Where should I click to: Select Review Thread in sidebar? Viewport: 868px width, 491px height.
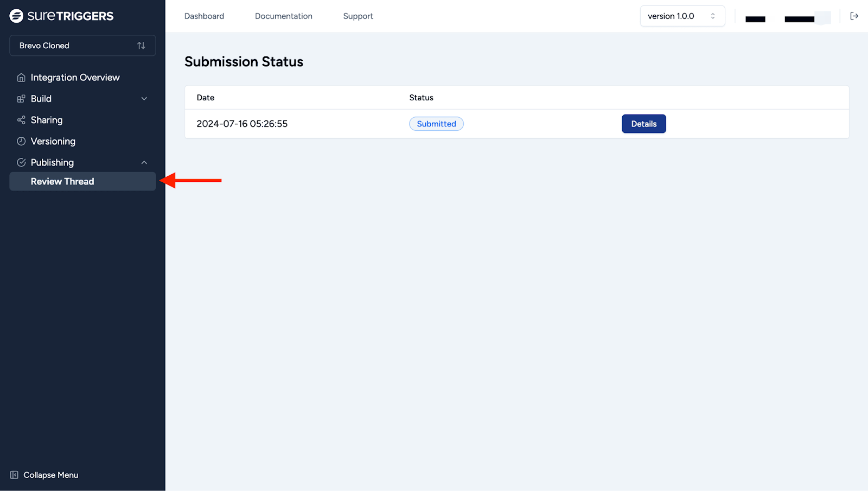pyautogui.click(x=62, y=181)
